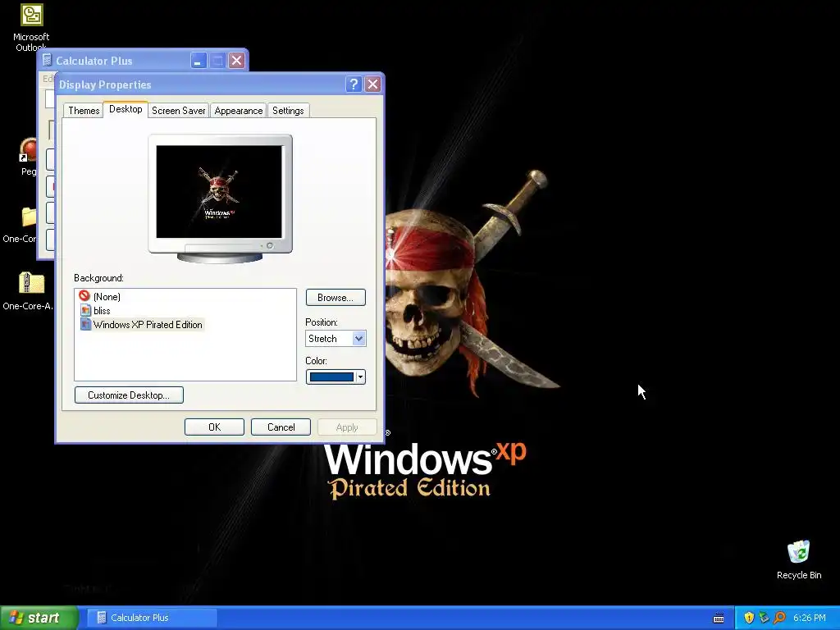Click the help question mark in Display Properties
The image size is (840, 630).
click(x=354, y=84)
